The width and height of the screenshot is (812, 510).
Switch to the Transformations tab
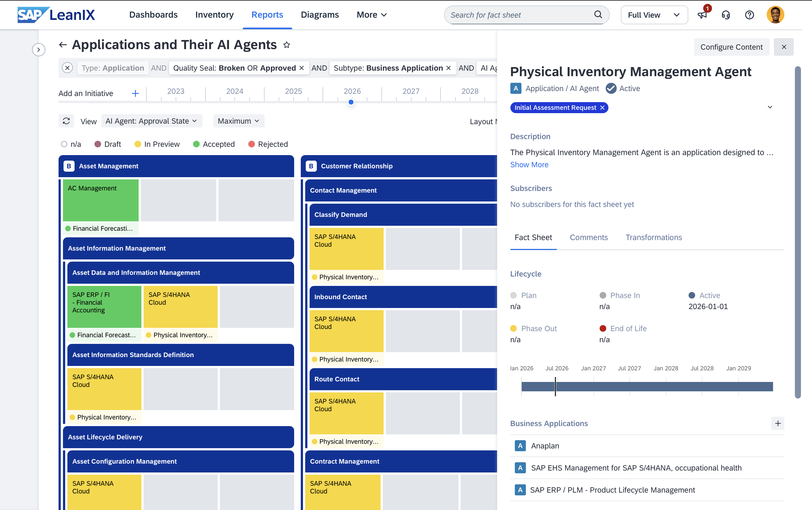(x=653, y=238)
